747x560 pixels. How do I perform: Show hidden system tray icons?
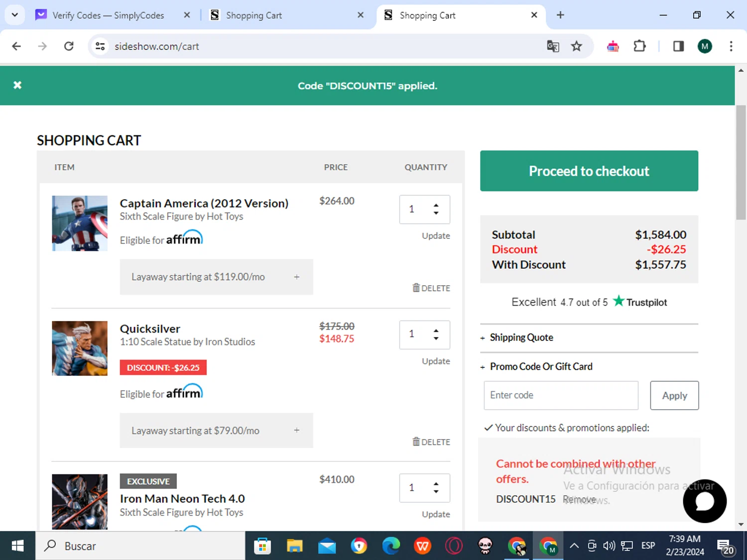tap(574, 546)
